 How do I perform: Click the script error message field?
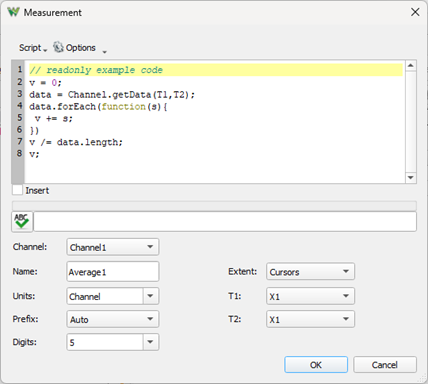click(x=225, y=222)
